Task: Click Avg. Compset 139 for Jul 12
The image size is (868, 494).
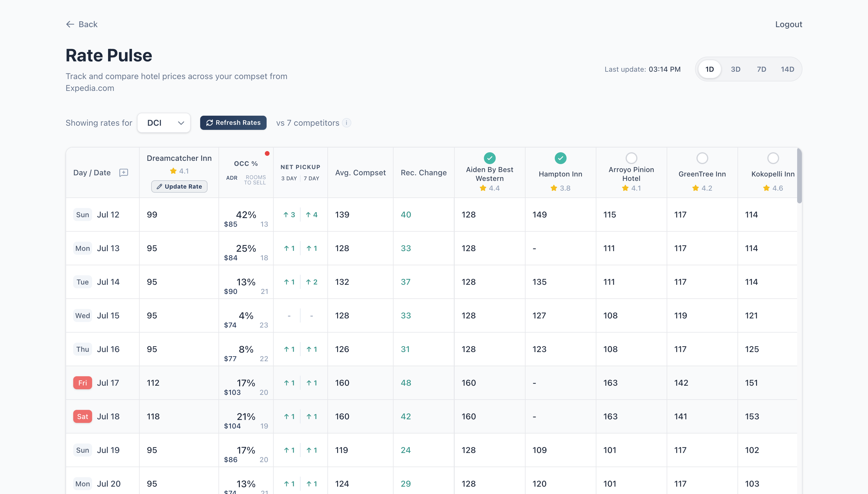Action: point(342,215)
